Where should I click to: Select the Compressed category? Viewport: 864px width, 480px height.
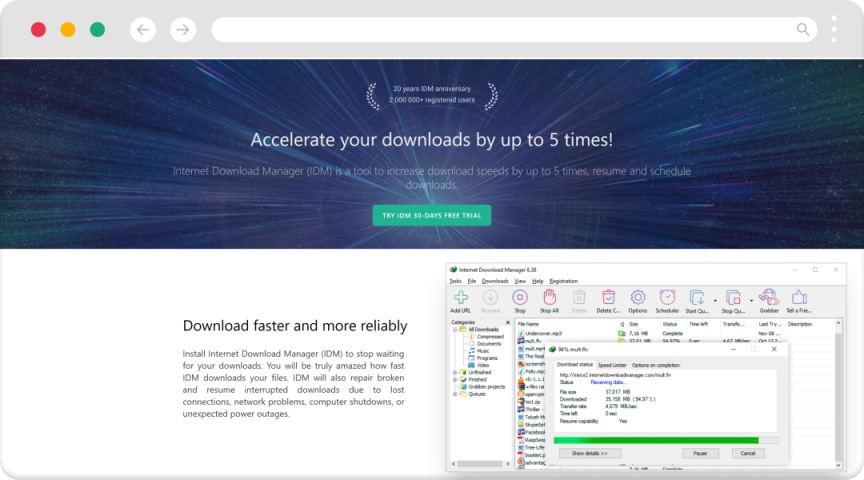[x=490, y=337]
